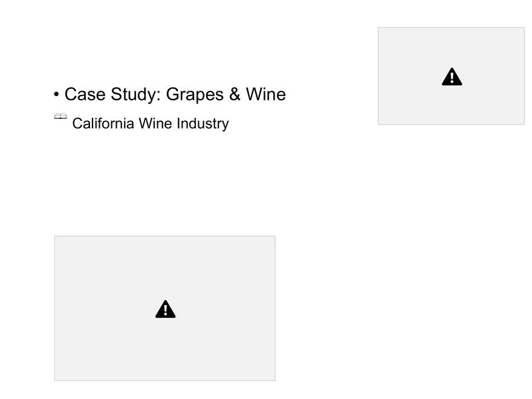The image size is (532, 399).
Task: Click 'Wine' in the California Wine Industry line
Action: coord(155,123)
